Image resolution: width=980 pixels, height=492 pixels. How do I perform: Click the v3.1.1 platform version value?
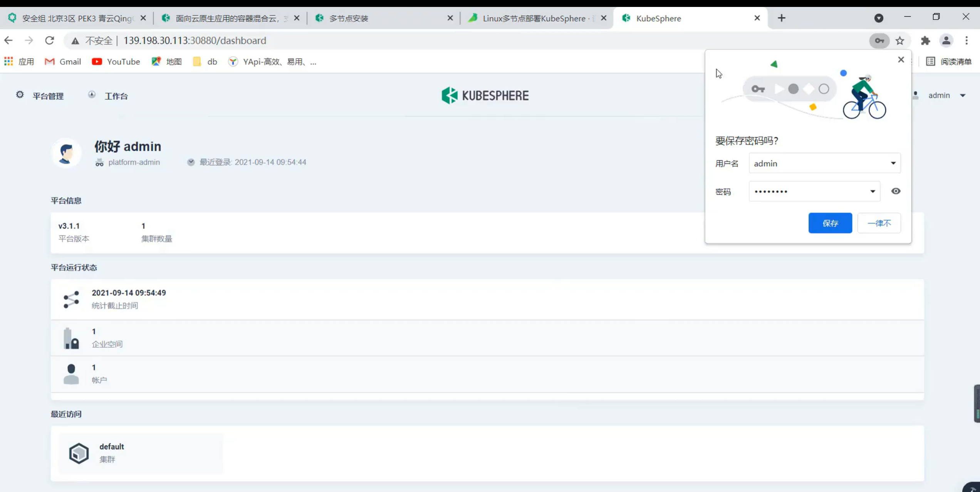69,226
